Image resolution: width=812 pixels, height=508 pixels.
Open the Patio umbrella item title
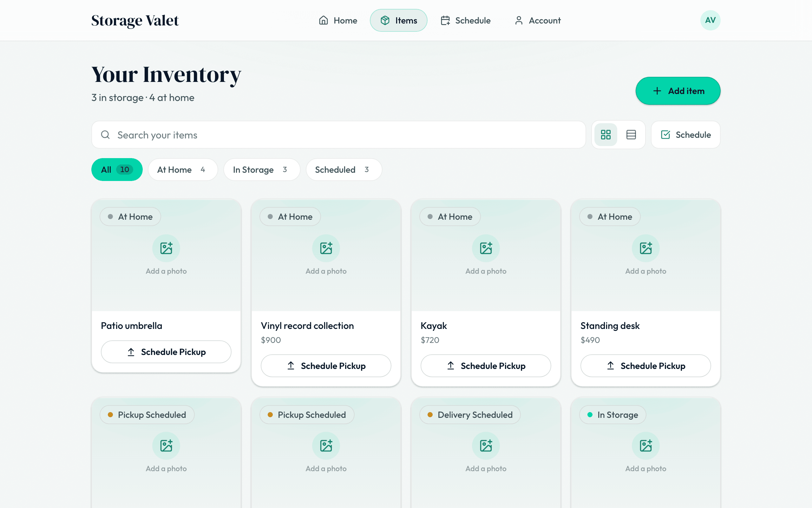pos(132,325)
